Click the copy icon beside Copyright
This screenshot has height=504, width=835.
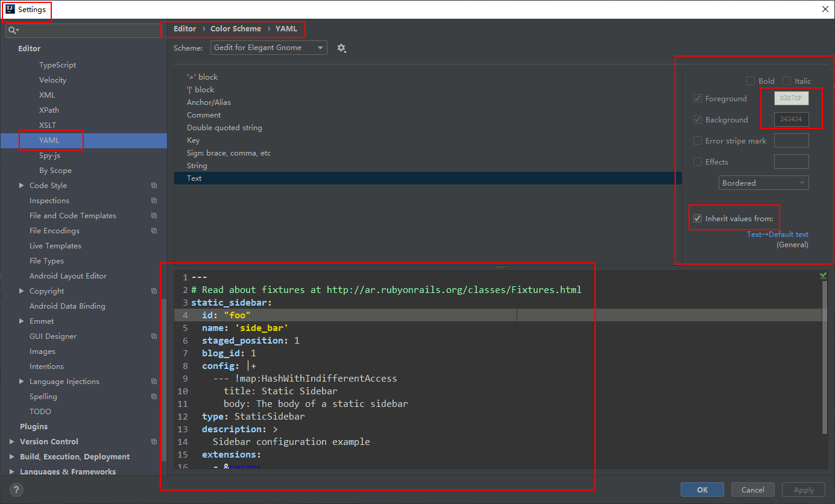154,291
